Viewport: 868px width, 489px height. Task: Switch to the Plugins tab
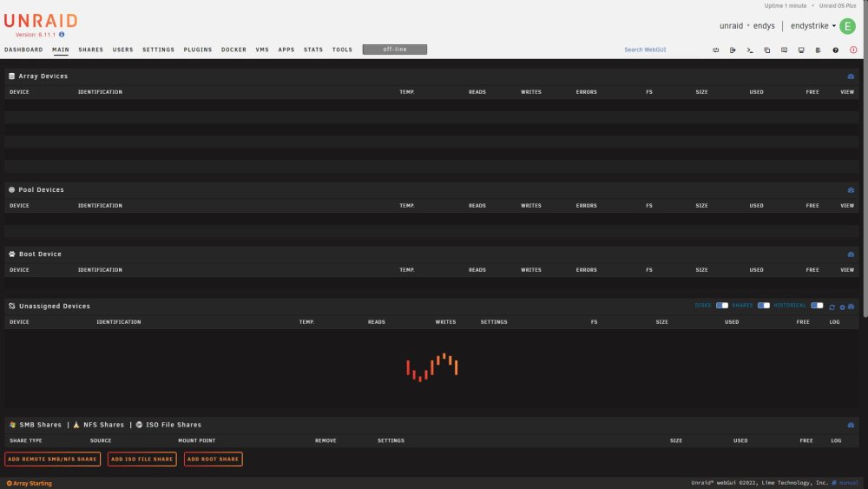[198, 50]
